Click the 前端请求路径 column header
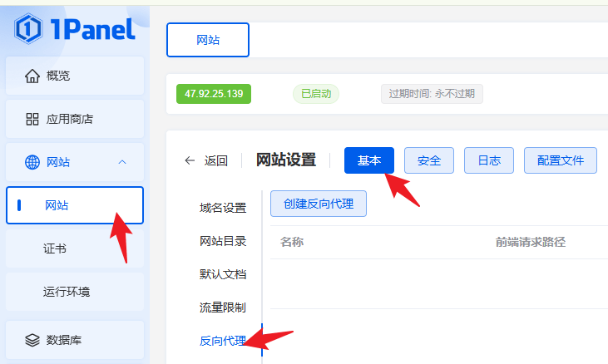The width and height of the screenshot is (608, 364). (531, 242)
